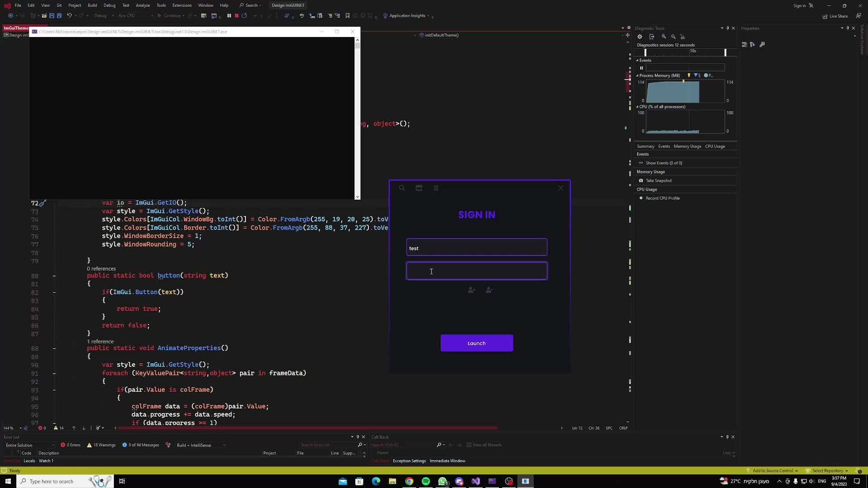The height and width of the screenshot is (488, 868).
Task: Select Zoom In in Diagnostic Tools
Action: click(x=664, y=37)
